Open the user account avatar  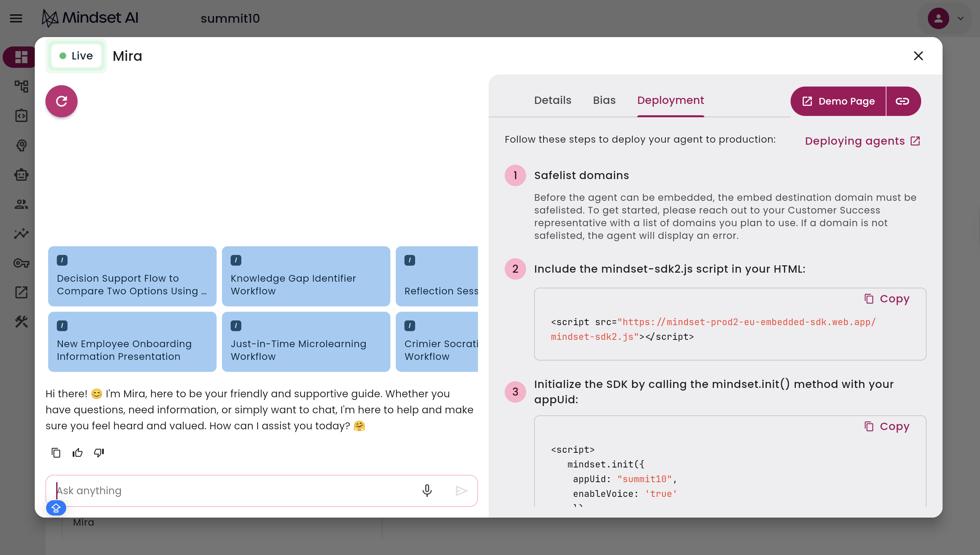[x=938, y=18]
